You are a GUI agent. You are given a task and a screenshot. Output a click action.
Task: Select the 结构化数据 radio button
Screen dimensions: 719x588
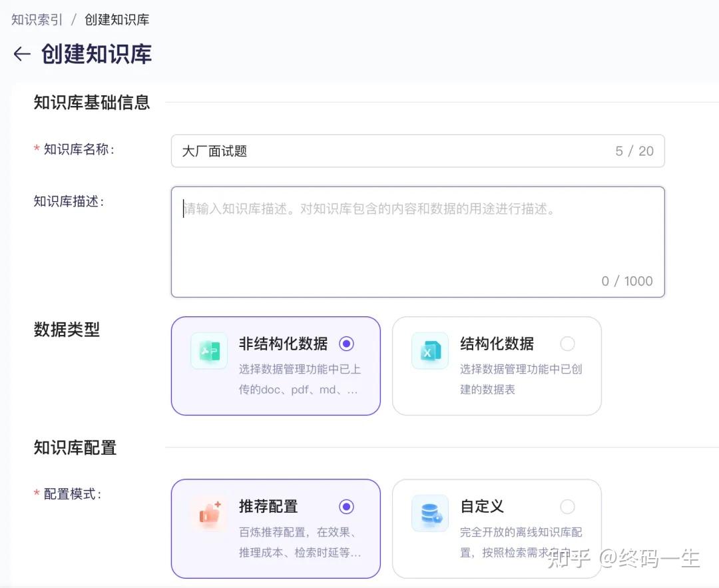tap(567, 344)
